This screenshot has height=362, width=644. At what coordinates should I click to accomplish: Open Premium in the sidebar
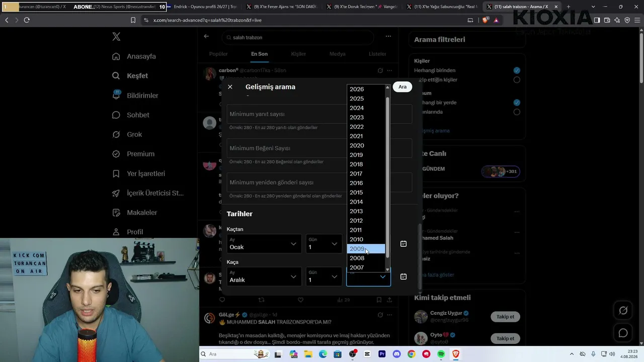[133, 154]
